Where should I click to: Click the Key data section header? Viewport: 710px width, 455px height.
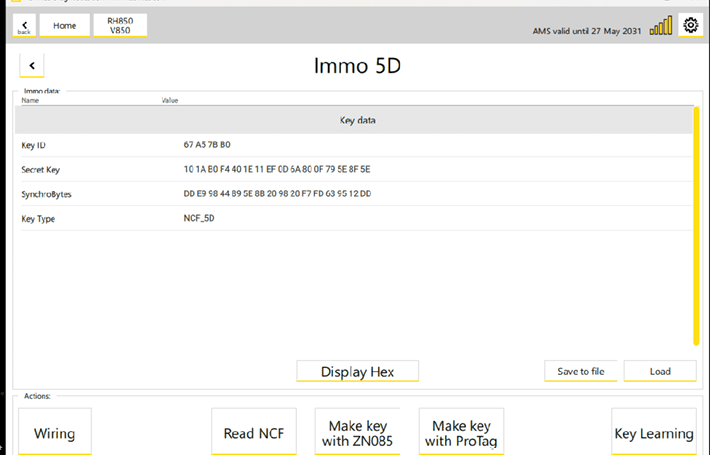tap(354, 120)
